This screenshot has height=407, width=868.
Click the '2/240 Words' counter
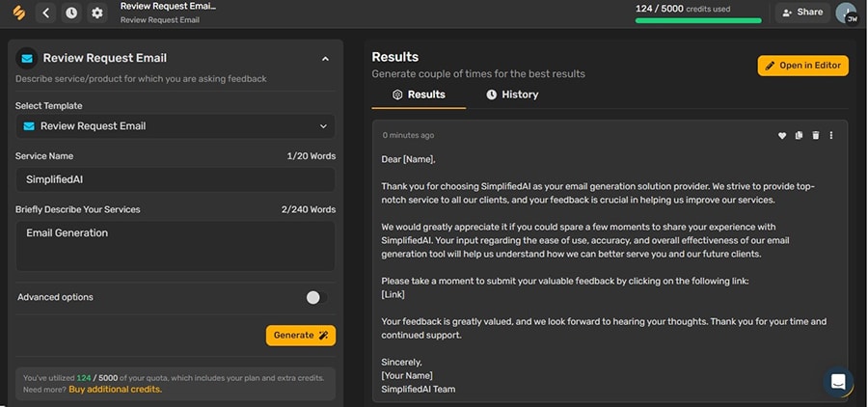pos(309,209)
